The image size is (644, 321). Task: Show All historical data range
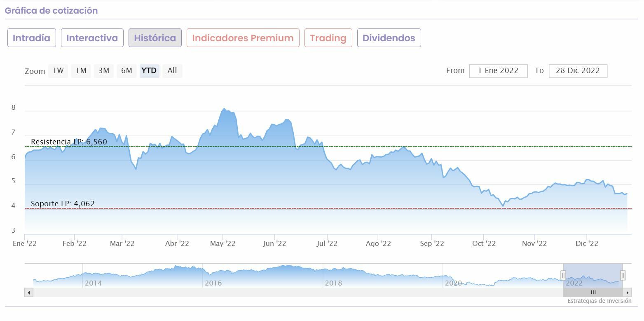[172, 71]
